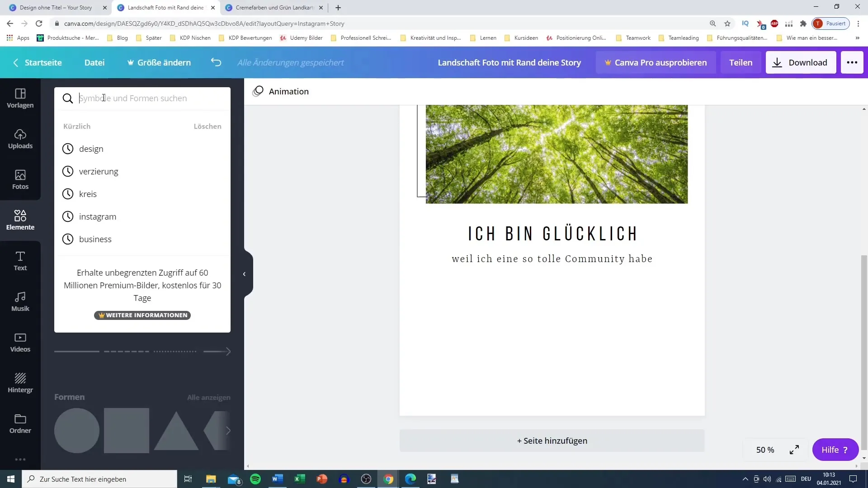Open the Chrome zoom indicator icon
The width and height of the screenshot is (868, 488).
(x=712, y=23)
